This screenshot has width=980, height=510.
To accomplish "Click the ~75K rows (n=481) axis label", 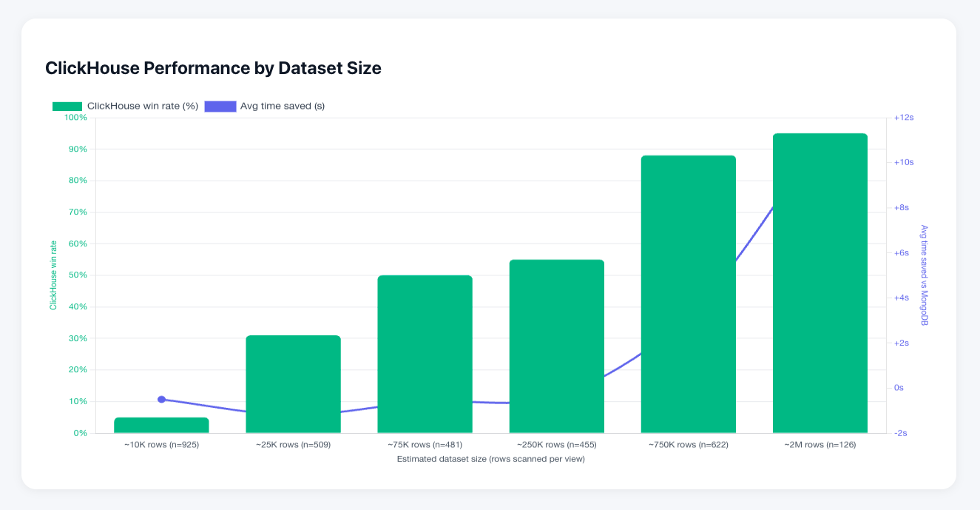I will point(425,445).
